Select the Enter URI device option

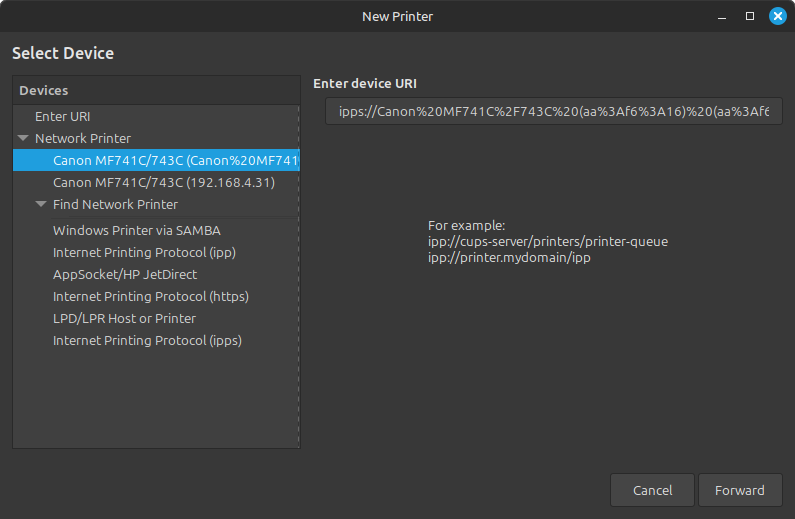pos(156,117)
